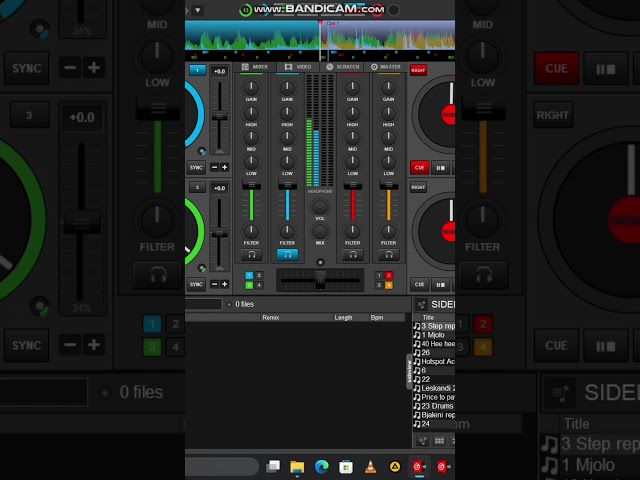
Task: Toggle right crossfader assign for deck 3
Action: (x=379, y=285)
